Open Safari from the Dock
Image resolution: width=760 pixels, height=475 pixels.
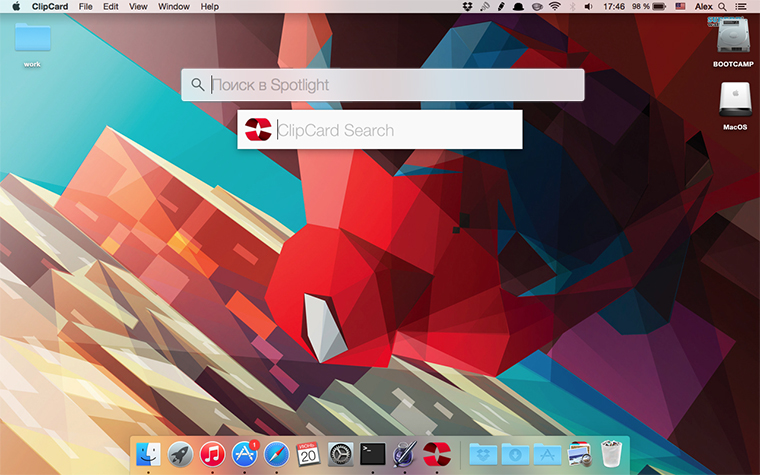pyautogui.click(x=276, y=454)
